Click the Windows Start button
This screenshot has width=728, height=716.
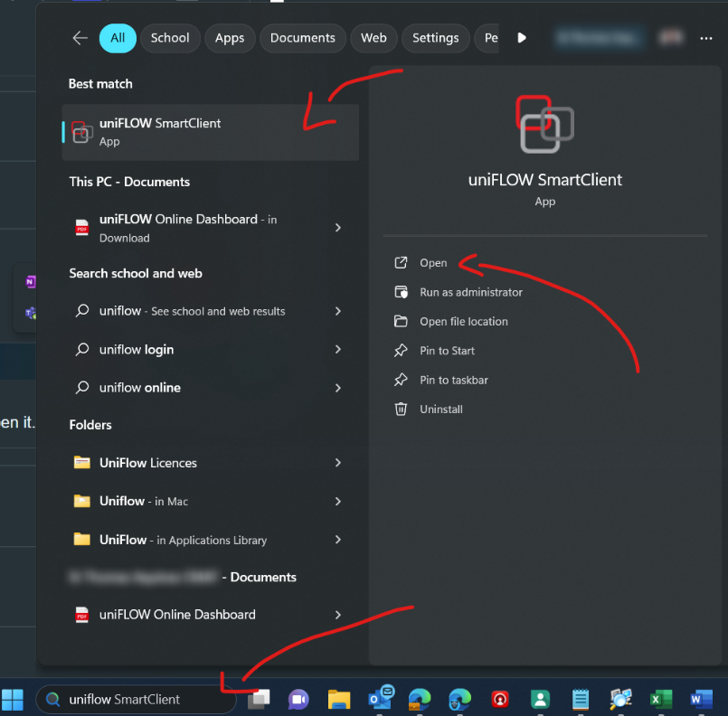(13, 700)
